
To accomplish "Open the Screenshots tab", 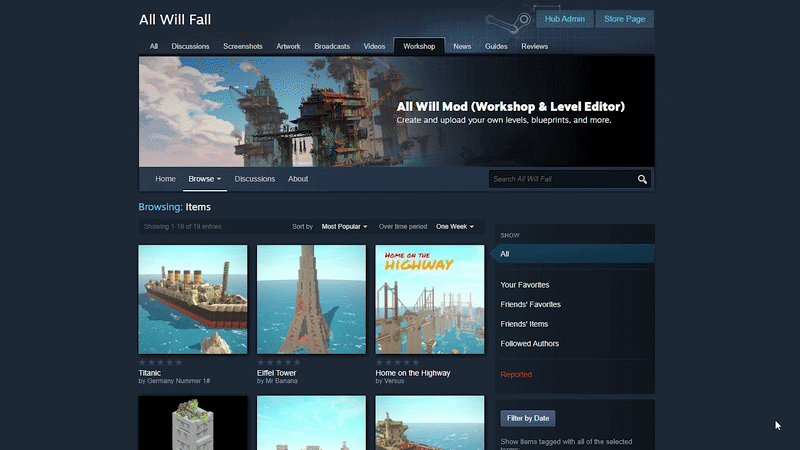I will [243, 46].
